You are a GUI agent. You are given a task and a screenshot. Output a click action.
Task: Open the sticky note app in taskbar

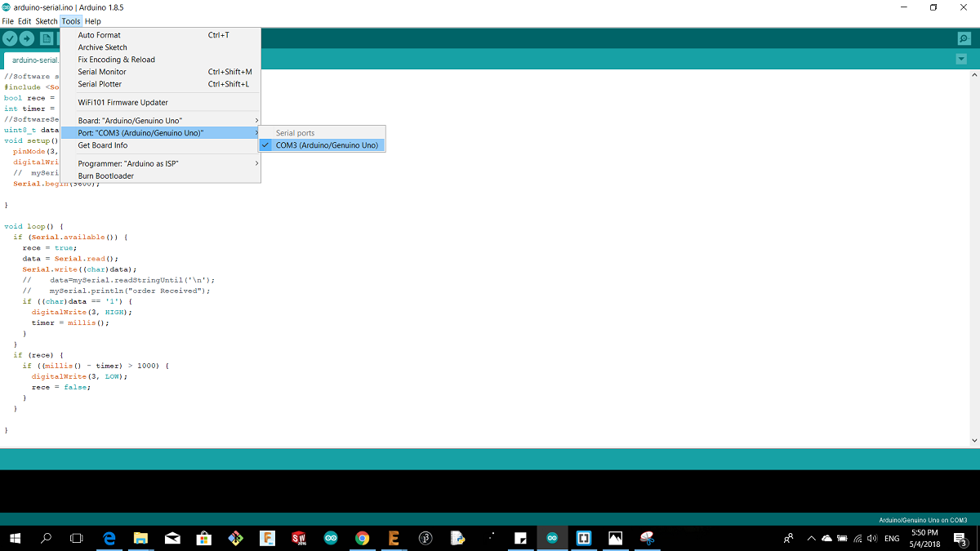520,538
